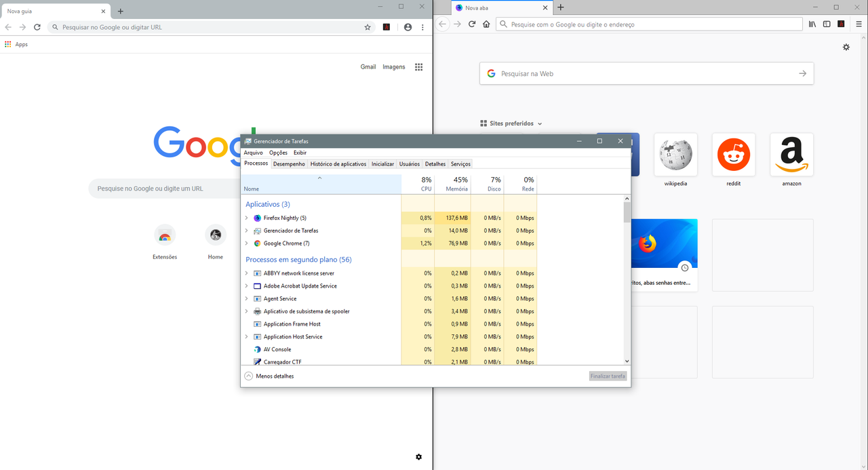Switch to the Serviços tab
The height and width of the screenshot is (470, 868).
[x=460, y=164]
